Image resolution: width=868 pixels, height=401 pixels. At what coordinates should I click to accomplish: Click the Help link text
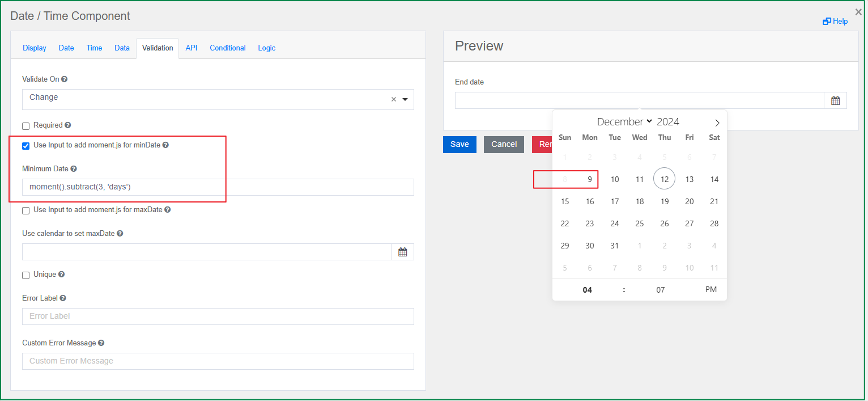pyautogui.click(x=840, y=22)
